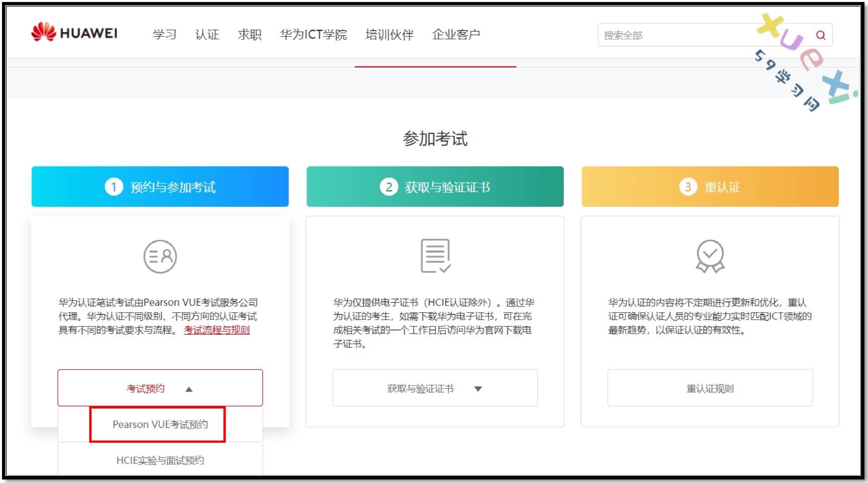Go to 华为ICT学院 in navigation
This screenshot has width=868, height=483.
pos(313,35)
